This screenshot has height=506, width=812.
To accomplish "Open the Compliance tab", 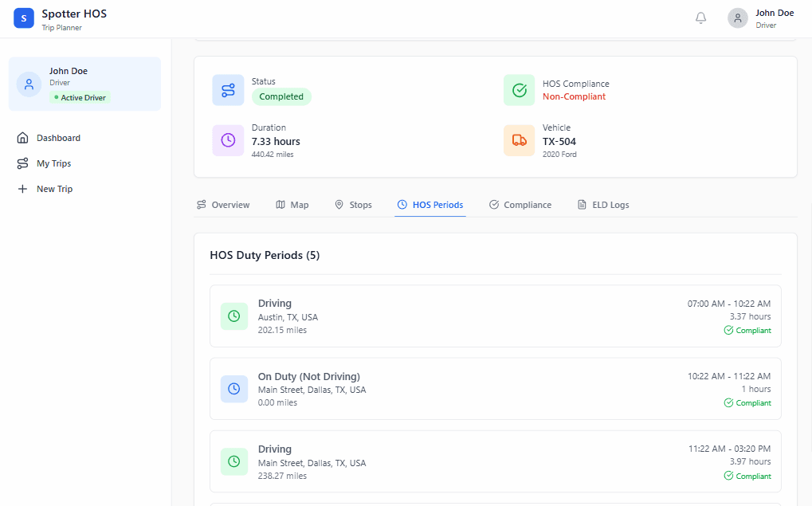I will 520,205.
